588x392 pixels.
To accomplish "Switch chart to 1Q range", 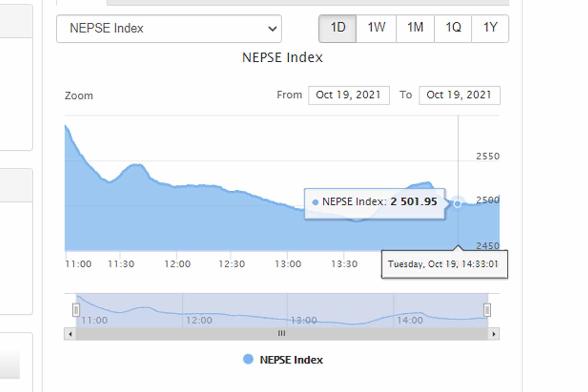I will 453,28.
